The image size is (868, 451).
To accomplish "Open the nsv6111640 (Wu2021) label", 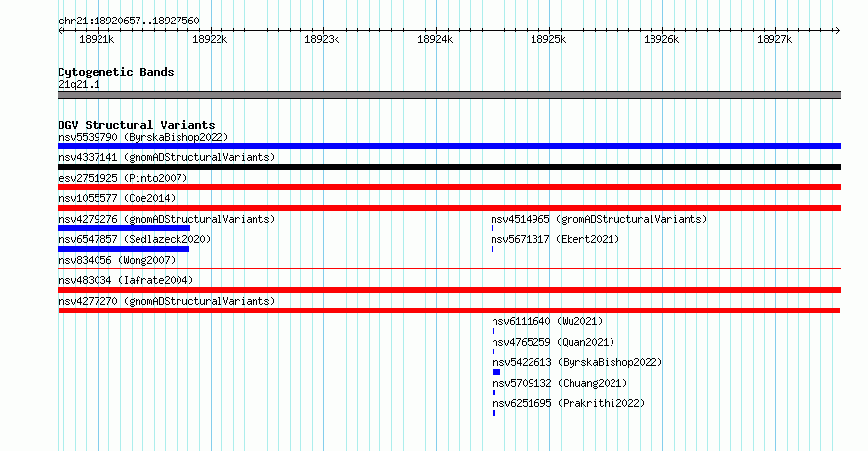I will [547, 321].
